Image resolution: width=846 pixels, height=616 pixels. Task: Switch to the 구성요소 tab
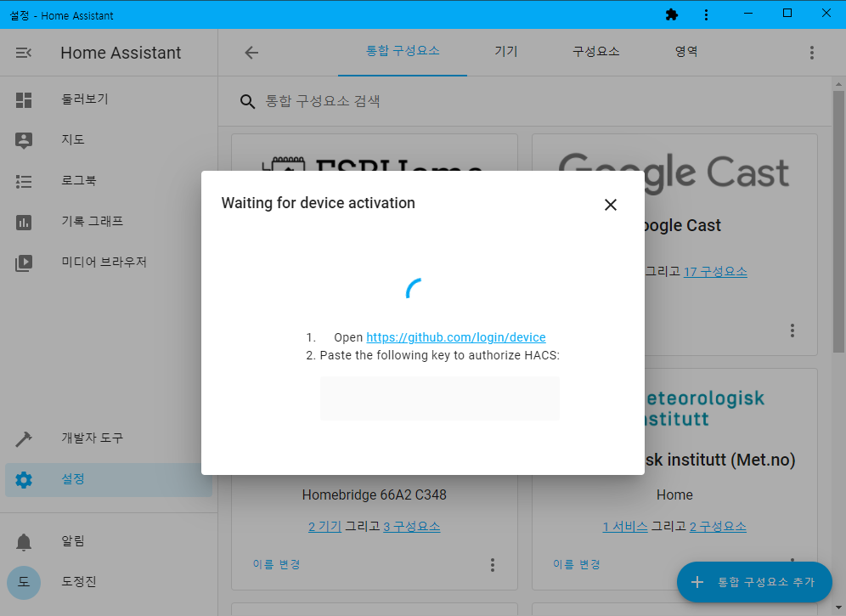click(x=595, y=52)
